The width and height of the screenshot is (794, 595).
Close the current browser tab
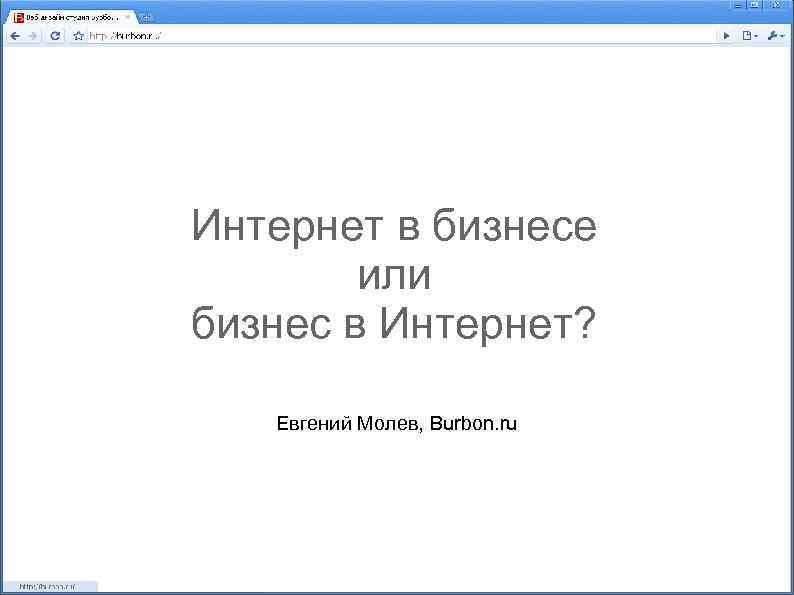click(128, 18)
